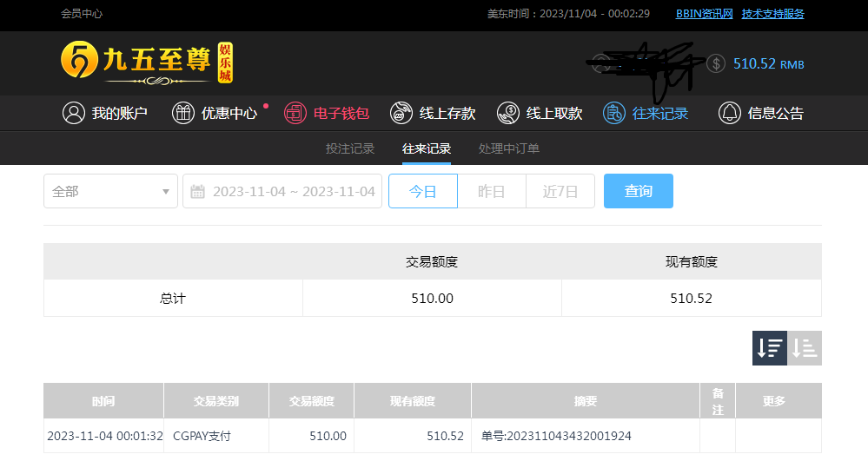Click 总计 summary row label
Viewport: 868px width, 461px height.
(173, 299)
